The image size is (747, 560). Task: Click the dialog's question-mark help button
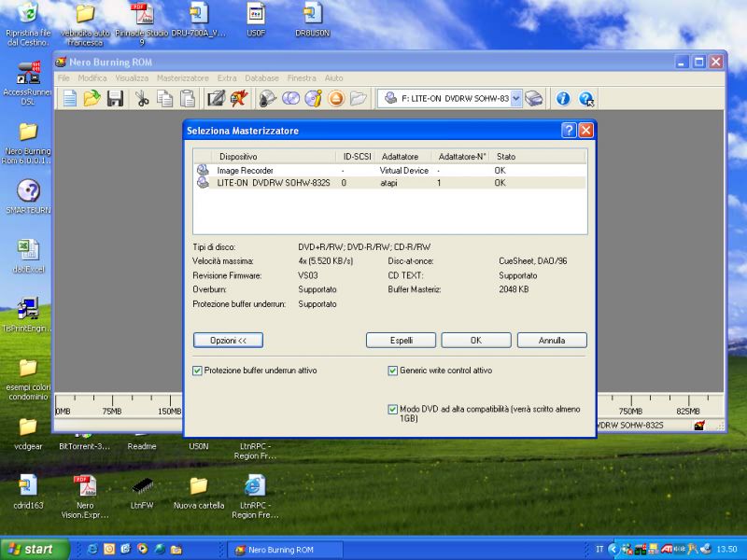pyautogui.click(x=569, y=131)
